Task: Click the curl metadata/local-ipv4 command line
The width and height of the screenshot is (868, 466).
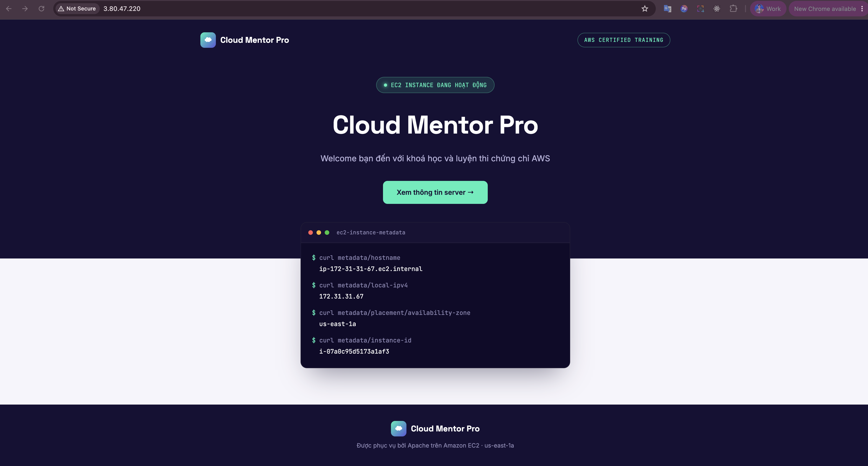Action: click(x=360, y=286)
